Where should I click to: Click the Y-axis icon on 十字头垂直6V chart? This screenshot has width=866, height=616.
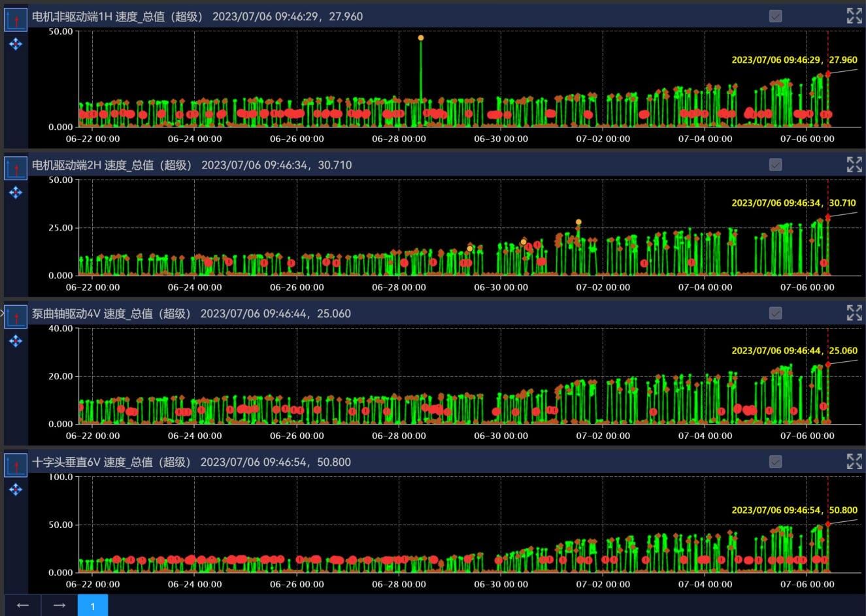pyautogui.click(x=16, y=464)
